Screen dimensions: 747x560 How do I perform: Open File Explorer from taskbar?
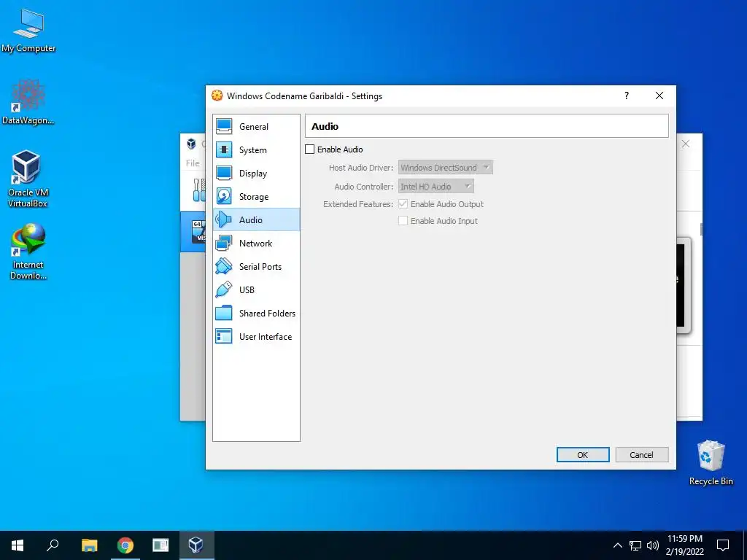point(89,545)
